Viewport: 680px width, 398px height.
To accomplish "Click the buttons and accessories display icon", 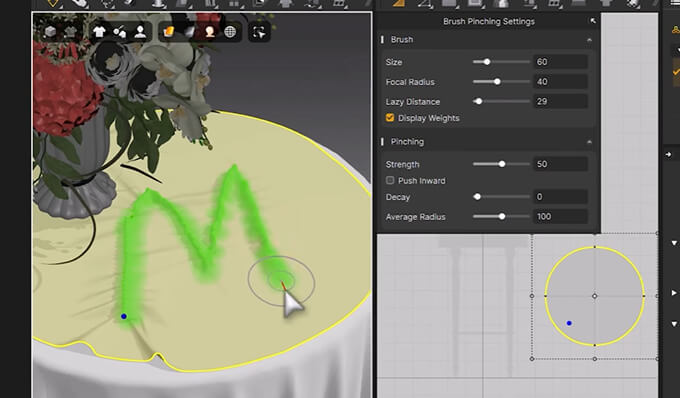I will coord(119,32).
